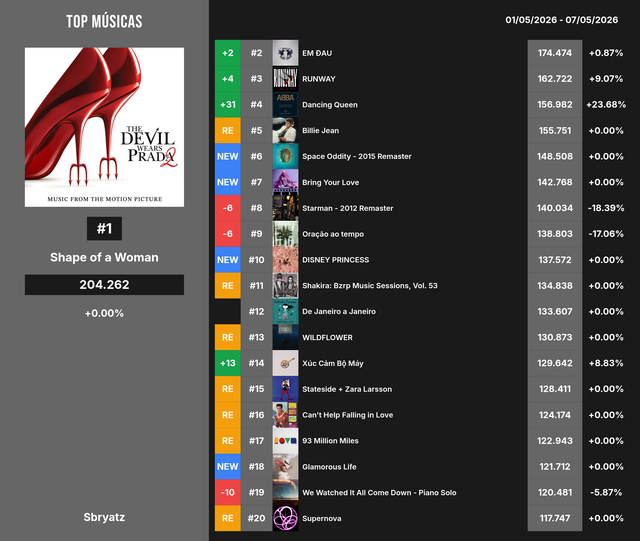Select the Glamorous Life cover thumbnail

(285, 467)
